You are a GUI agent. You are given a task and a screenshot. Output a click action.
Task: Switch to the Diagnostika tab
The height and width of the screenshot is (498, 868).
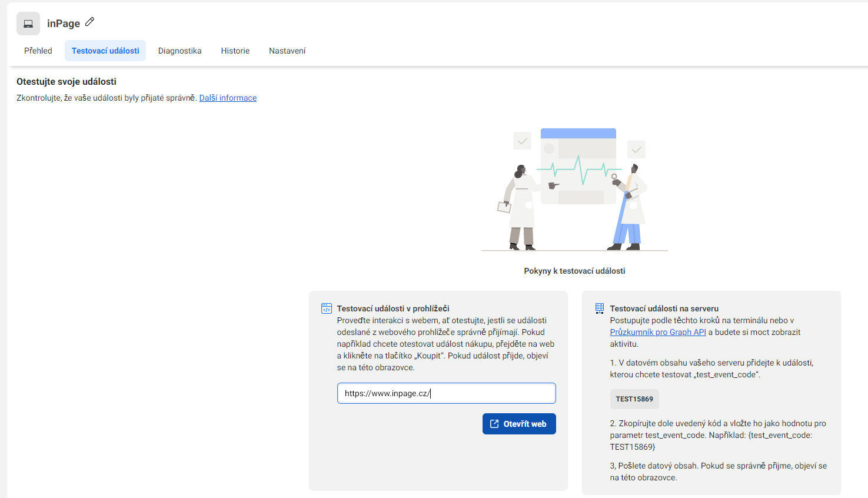click(x=179, y=51)
